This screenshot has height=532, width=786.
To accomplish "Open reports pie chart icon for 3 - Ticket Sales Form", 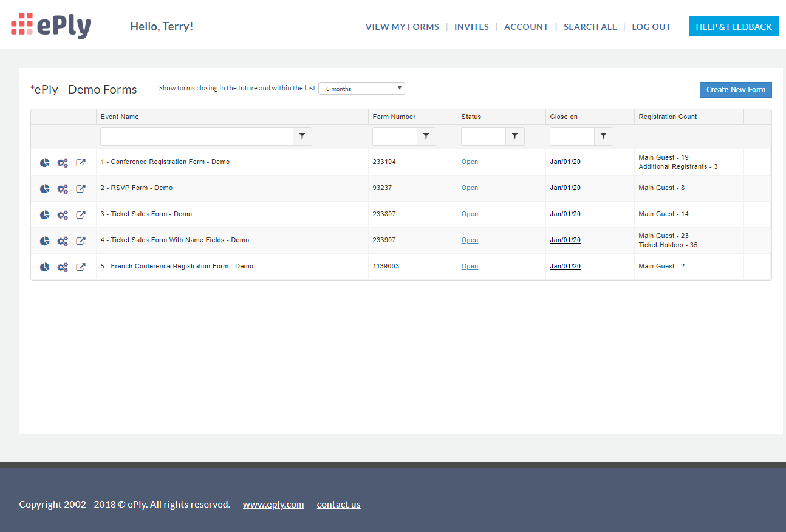I will [x=44, y=215].
